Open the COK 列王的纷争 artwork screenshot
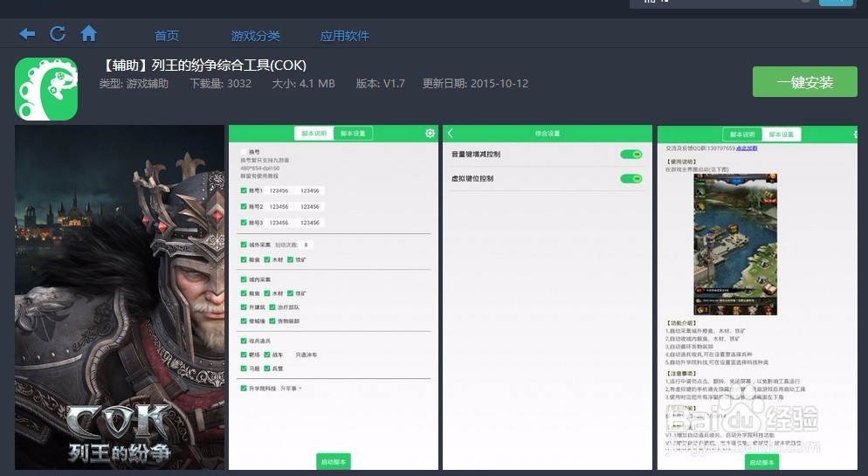The height and width of the screenshot is (476, 868). click(120, 297)
